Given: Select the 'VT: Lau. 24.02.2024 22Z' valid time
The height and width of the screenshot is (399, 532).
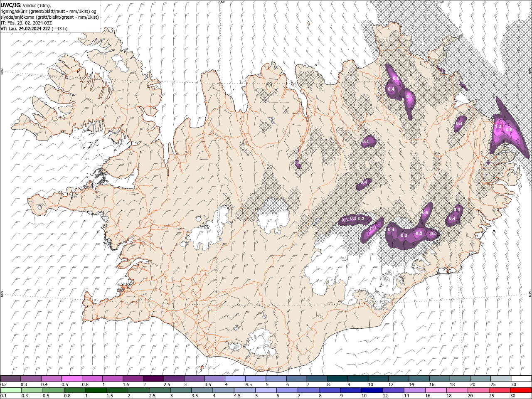Looking at the screenshot, I should pyautogui.click(x=25, y=29).
